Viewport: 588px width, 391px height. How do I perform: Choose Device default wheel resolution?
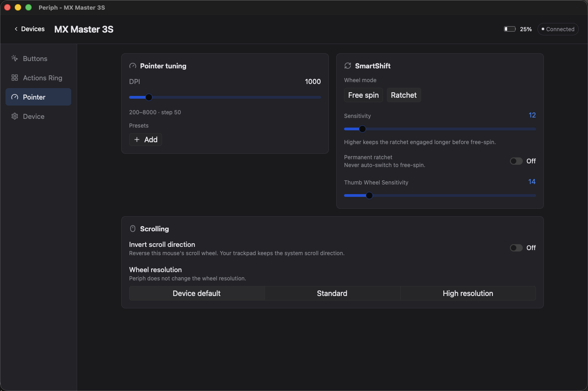pyautogui.click(x=197, y=293)
